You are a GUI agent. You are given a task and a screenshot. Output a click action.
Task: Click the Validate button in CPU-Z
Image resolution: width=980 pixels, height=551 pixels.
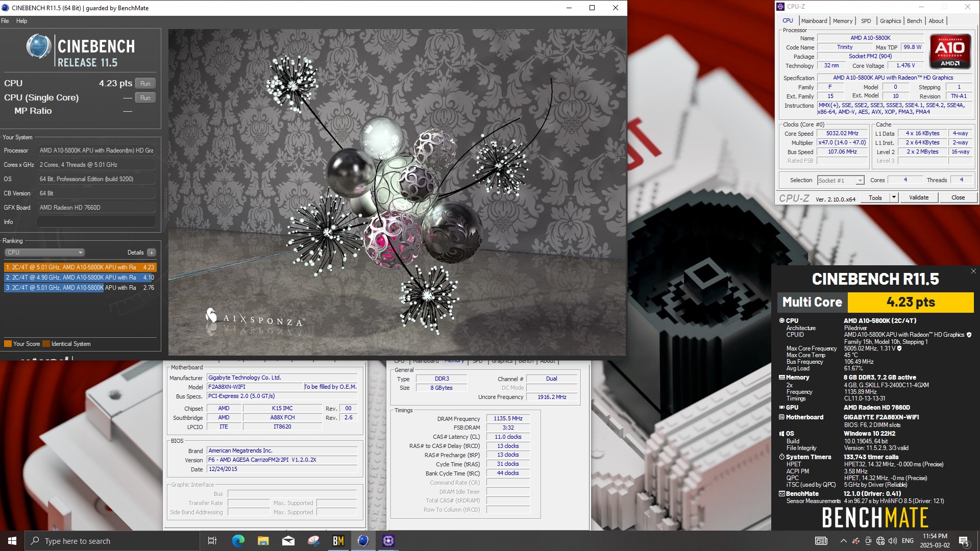[919, 197]
